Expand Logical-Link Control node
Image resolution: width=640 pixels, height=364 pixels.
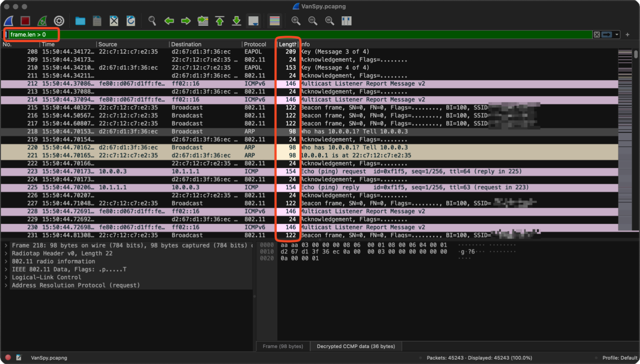pyautogui.click(x=6, y=277)
